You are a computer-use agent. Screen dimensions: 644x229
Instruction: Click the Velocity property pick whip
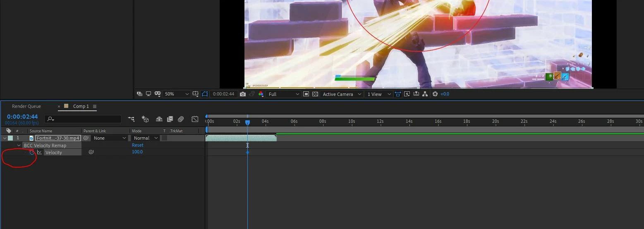coord(91,152)
